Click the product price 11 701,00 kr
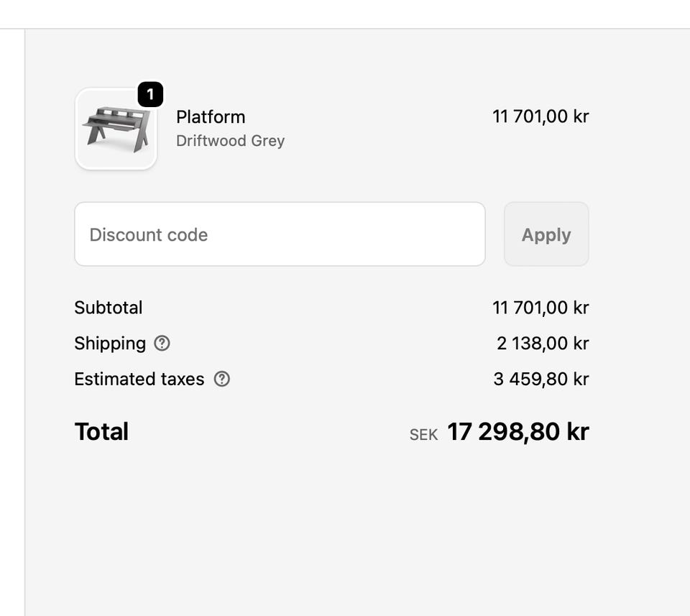The image size is (690, 616). click(540, 116)
